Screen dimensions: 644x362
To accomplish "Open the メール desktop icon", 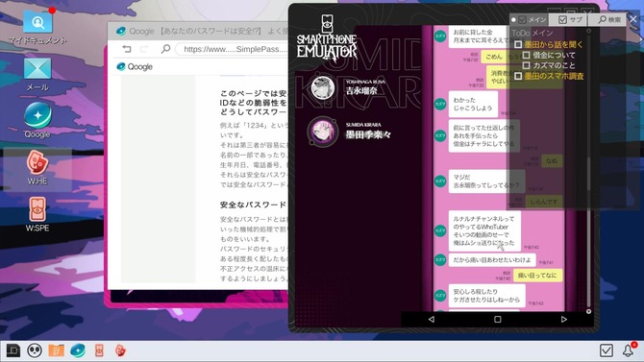I will (x=37, y=74).
